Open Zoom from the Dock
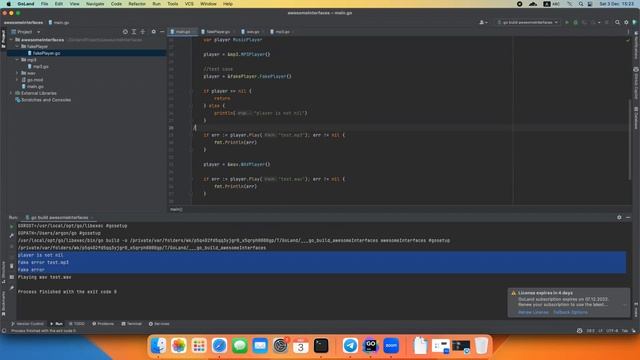 coord(391,346)
